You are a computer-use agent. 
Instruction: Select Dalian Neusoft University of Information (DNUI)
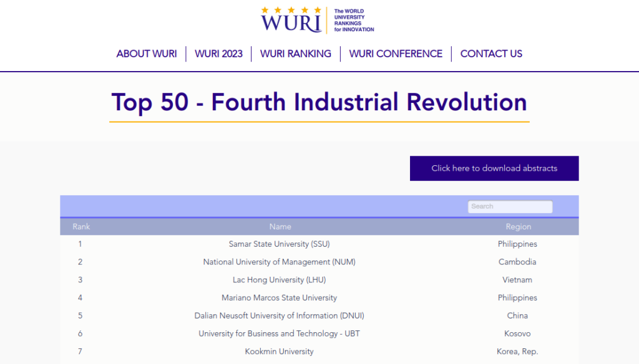click(x=279, y=315)
